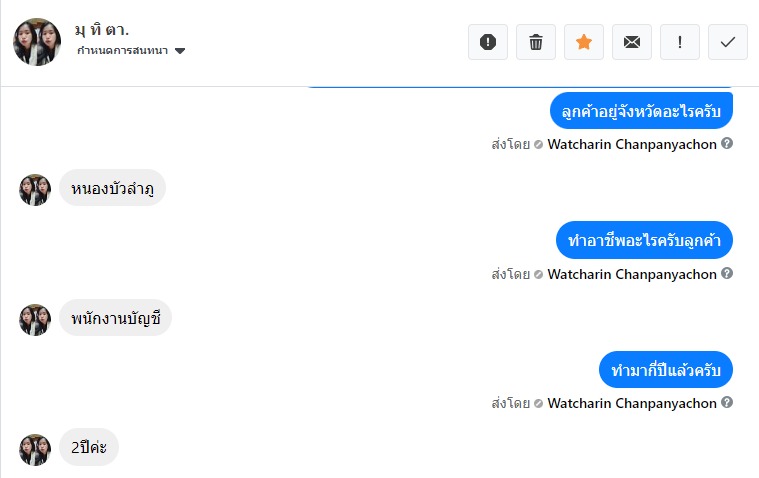This screenshot has width=759, height=478.
Task: Mark conversation done with the checkmark
Action: click(728, 42)
